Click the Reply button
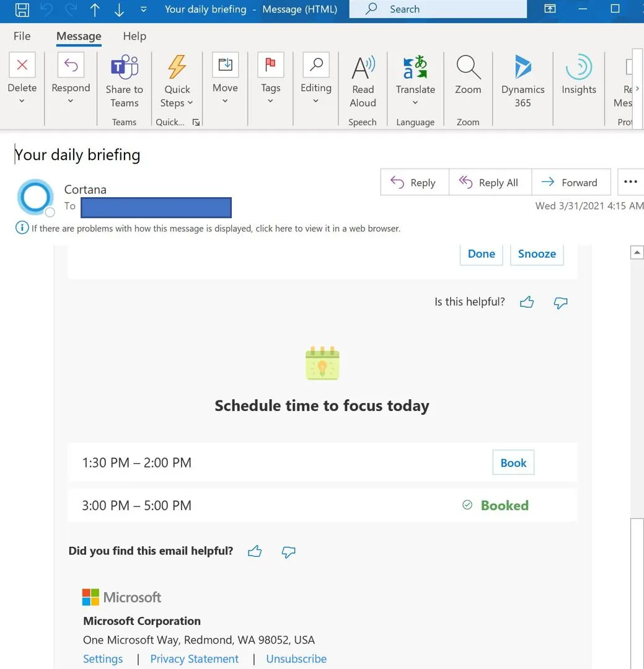 click(x=415, y=183)
